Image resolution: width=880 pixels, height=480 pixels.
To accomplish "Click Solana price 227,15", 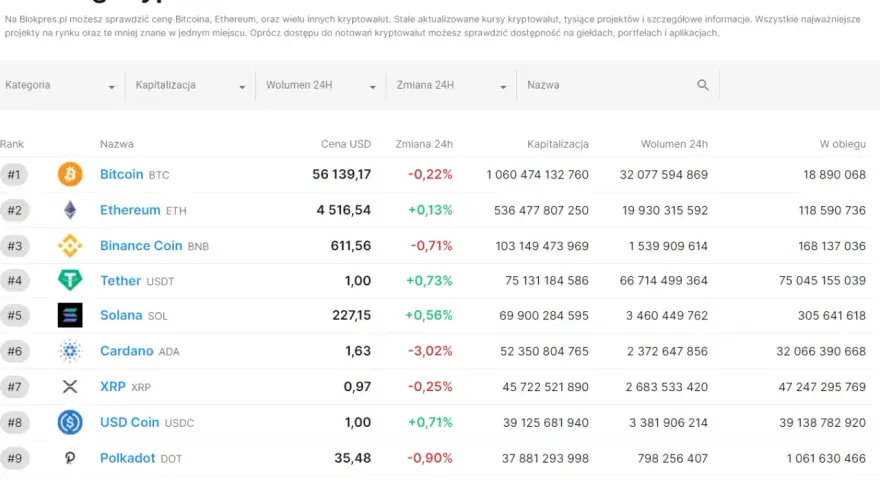I will pyautogui.click(x=351, y=315).
